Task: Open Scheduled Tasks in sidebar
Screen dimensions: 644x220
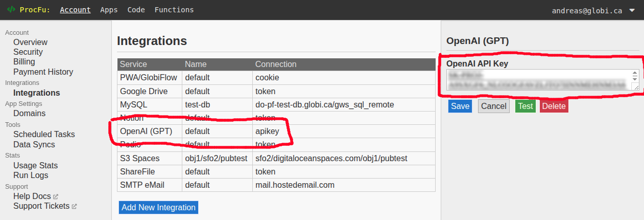Action: [x=44, y=134]
